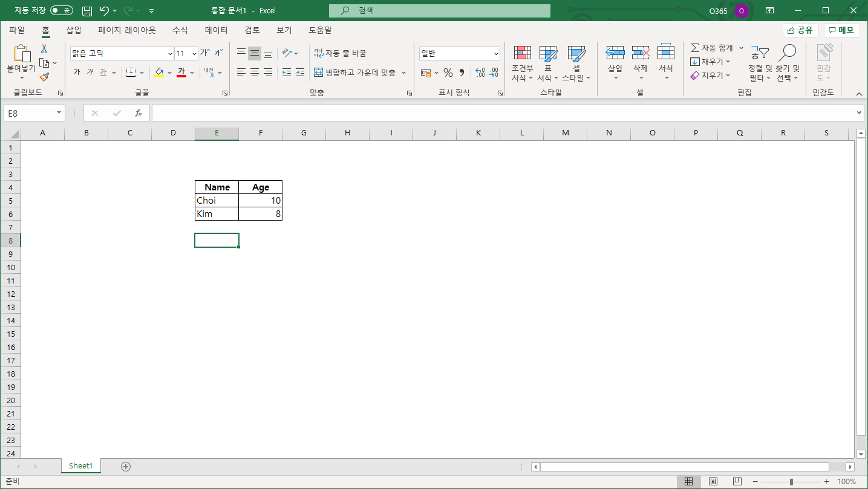Image resolution: width=868 pixels, height=489 pixels.
Task: Expand AutoSum (자동 합계) dropdown arrow
Action: (x=741, y=48)
